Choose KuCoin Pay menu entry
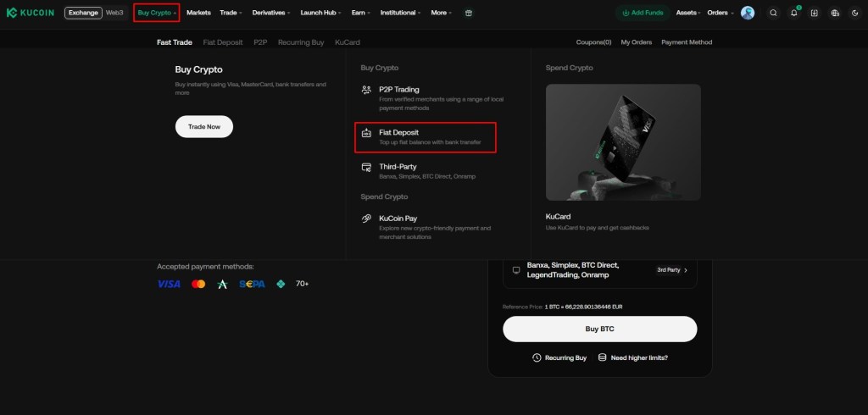868x415 pixels. pyautogui.click(x=426, y=227)
